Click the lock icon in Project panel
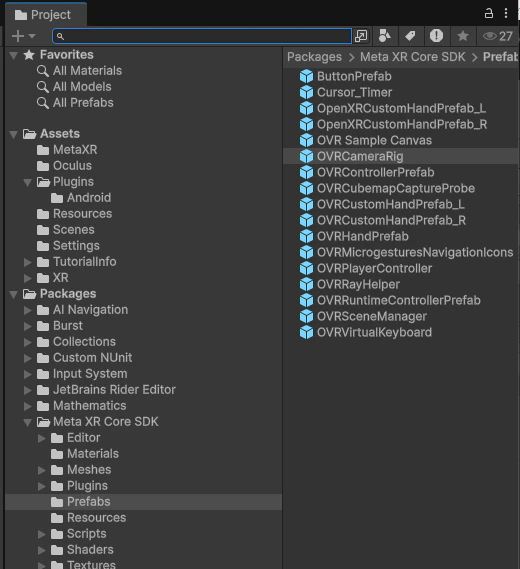 pos(489,13)
